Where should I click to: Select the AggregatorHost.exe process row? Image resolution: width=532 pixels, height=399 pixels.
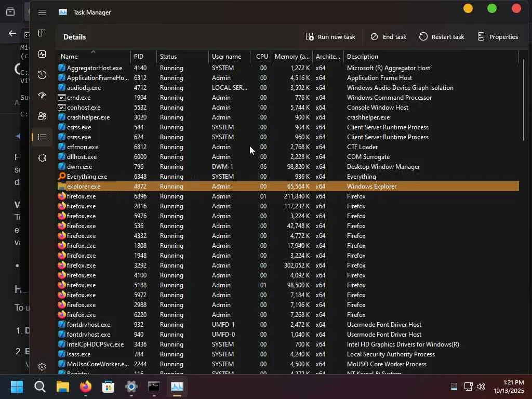point(288,68)
